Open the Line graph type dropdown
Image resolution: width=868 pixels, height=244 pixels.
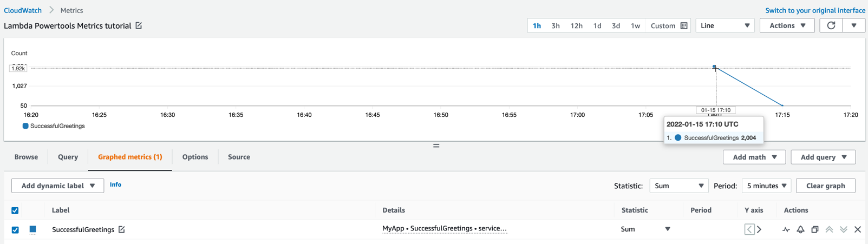[x=725, y=25]
